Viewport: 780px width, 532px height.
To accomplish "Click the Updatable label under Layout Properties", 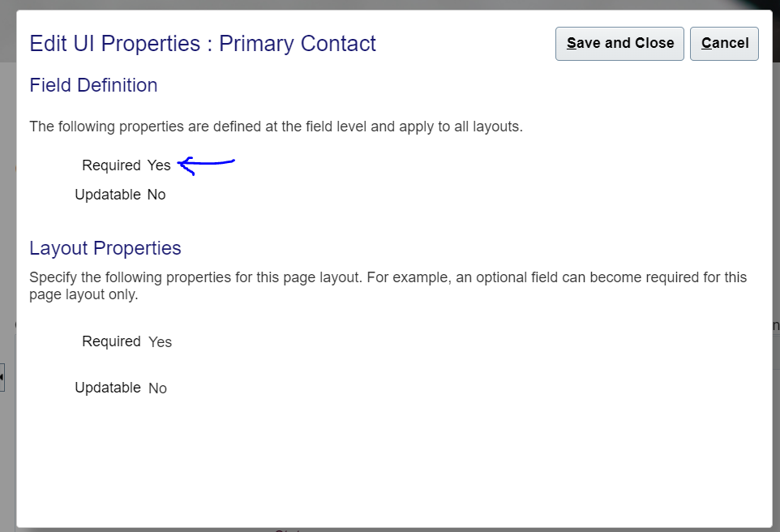I will tap(108, 388).
